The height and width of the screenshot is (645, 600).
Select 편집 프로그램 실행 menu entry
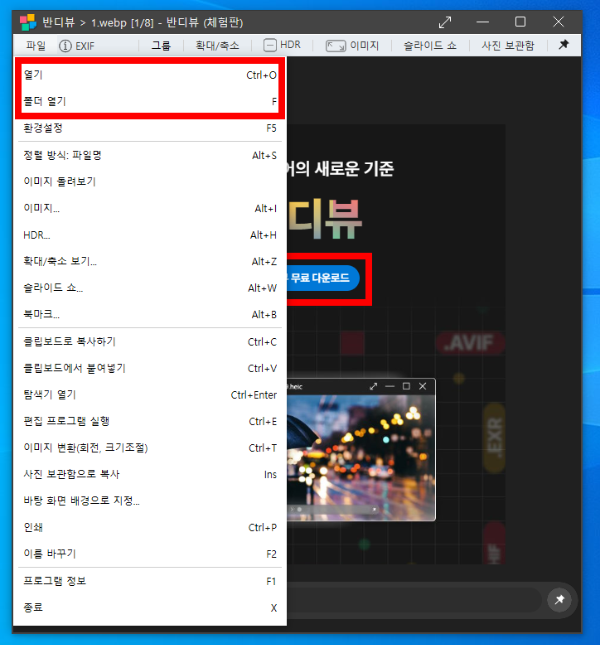(150, 421)
